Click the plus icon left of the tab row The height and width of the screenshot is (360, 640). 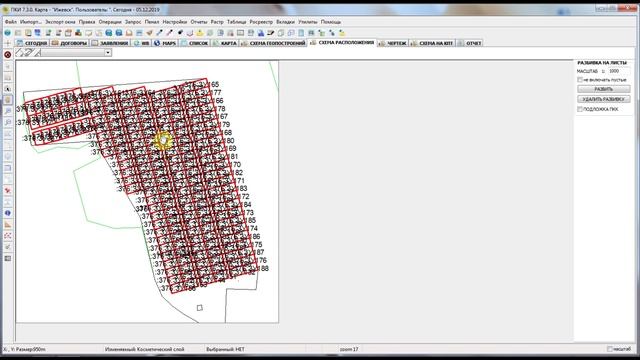click(x=7, y=43)
